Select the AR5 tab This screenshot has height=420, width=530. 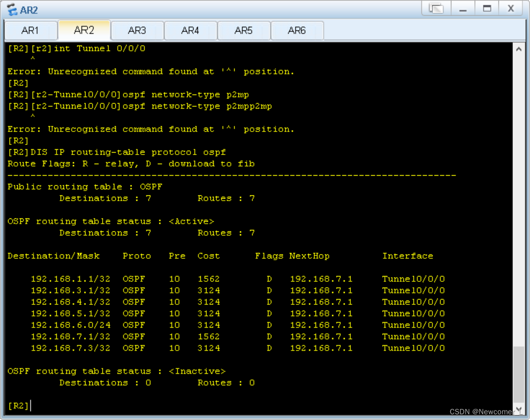244,30
